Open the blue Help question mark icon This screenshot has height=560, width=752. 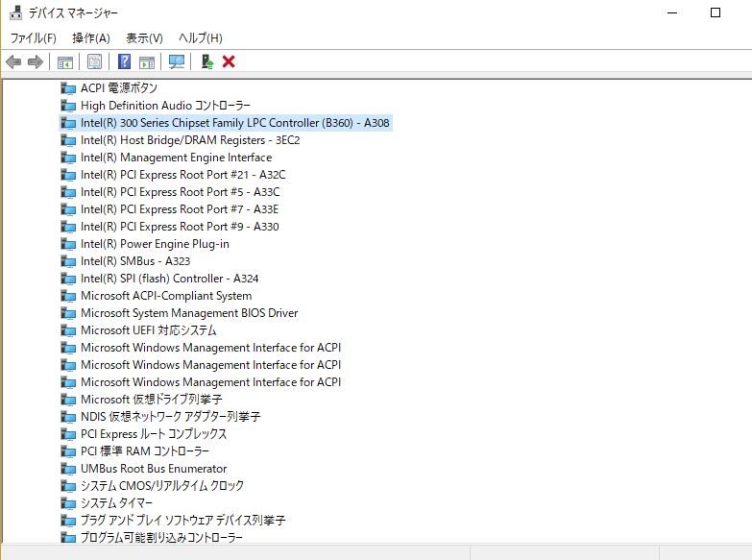coord(124,61)
